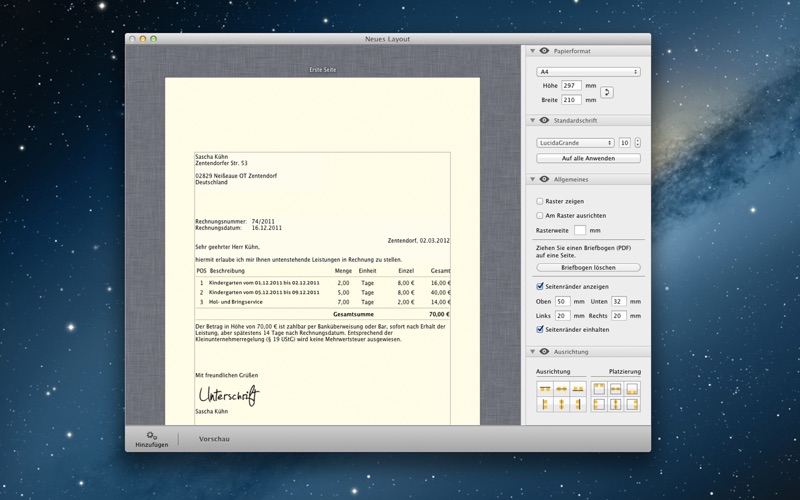Click the green zoom window button
Viewport: 800px width, 500px height.
coord(154,39)
